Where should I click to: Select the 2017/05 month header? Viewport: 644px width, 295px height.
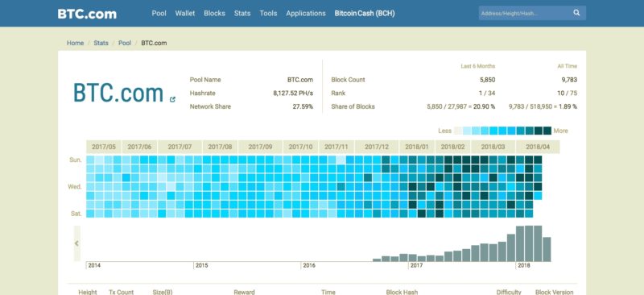[104, 147]
